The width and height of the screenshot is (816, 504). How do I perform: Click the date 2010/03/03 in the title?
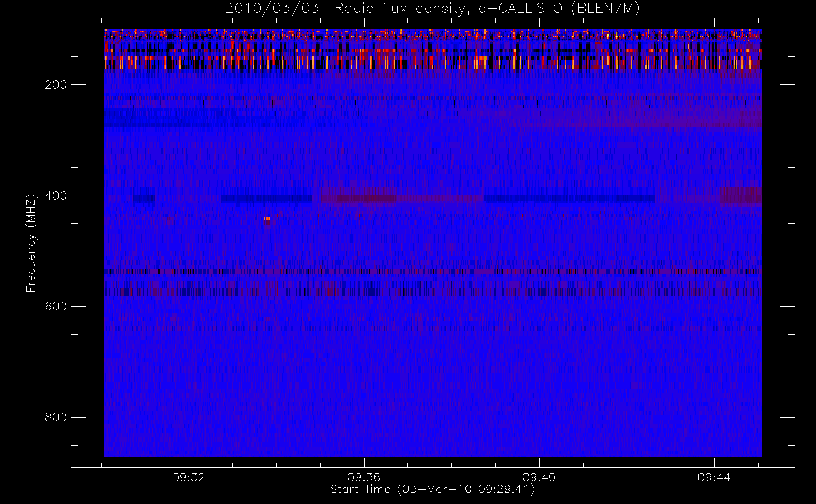[x=272, y=9]
